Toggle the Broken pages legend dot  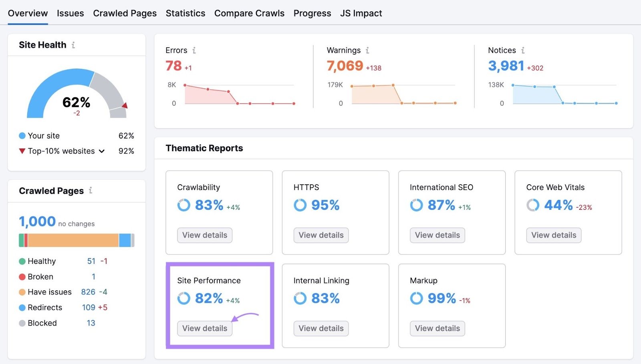22,276
